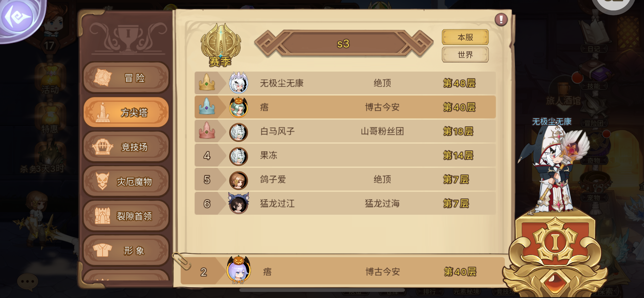
Task: Open the 形象 ranking category
Action: (126, 251)
